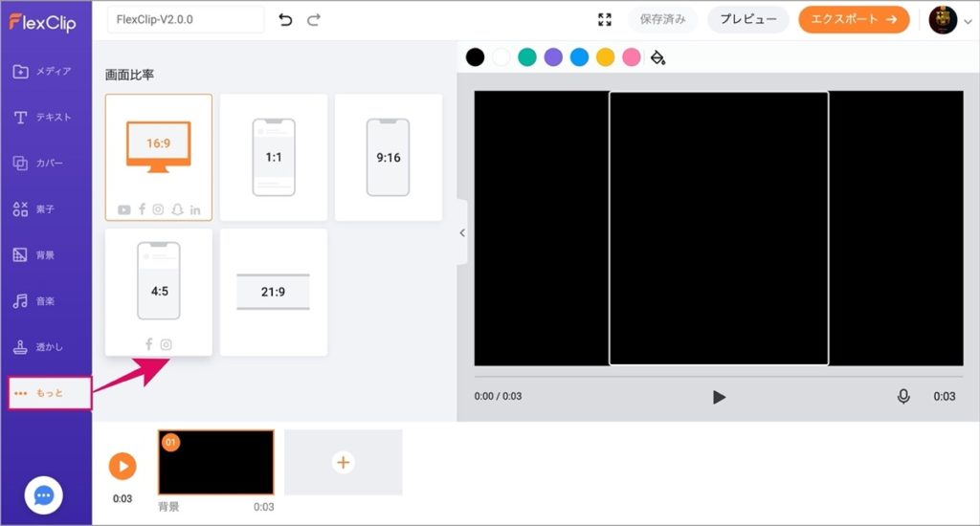Click the 画面比率 heading

click(x=129, y=75)
